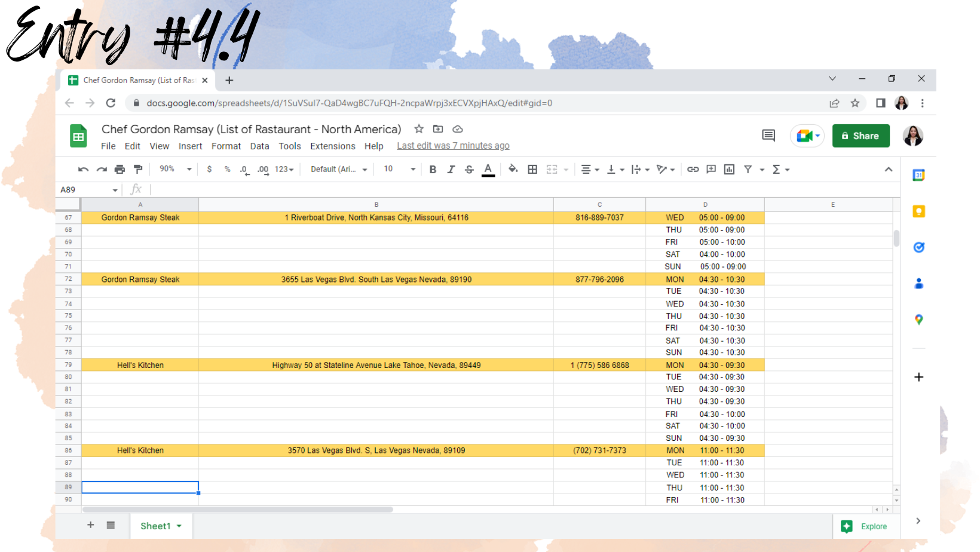This screenshot has width=980, height=552.
Task: Hide the menus with collapse arrow
Action: (889, 170)
